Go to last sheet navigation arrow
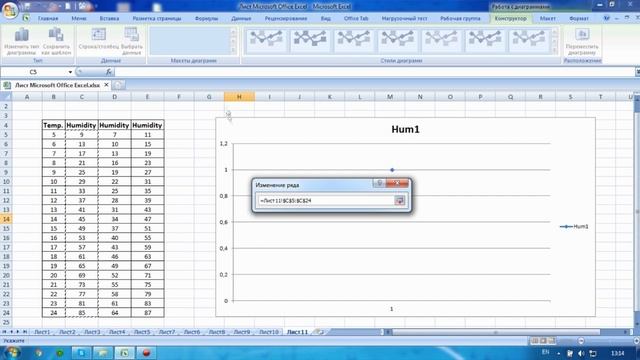The image size is (640, 360). (x=25, y=332)
